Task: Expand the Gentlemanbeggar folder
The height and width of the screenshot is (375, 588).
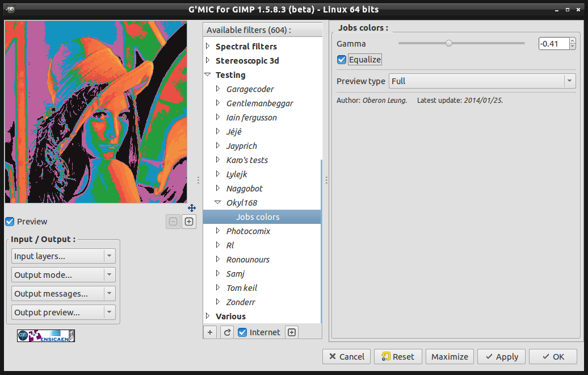Action: [218, 103]
